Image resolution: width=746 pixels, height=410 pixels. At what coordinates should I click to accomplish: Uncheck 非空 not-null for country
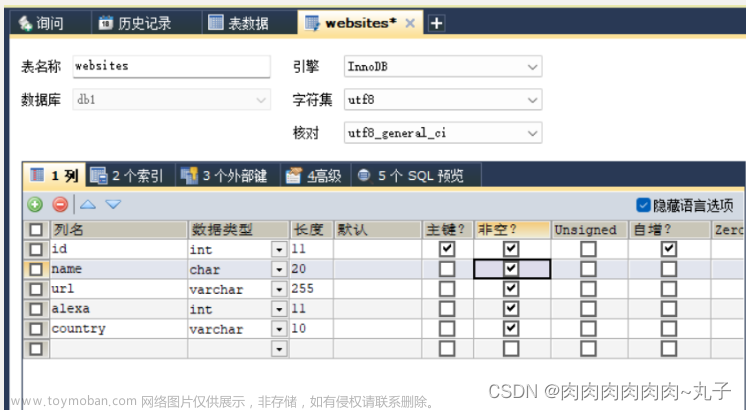tap(511, 329)
